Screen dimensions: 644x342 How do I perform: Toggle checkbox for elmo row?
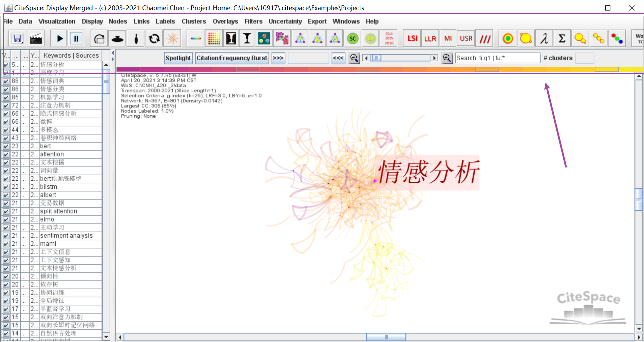click(6, 220)
